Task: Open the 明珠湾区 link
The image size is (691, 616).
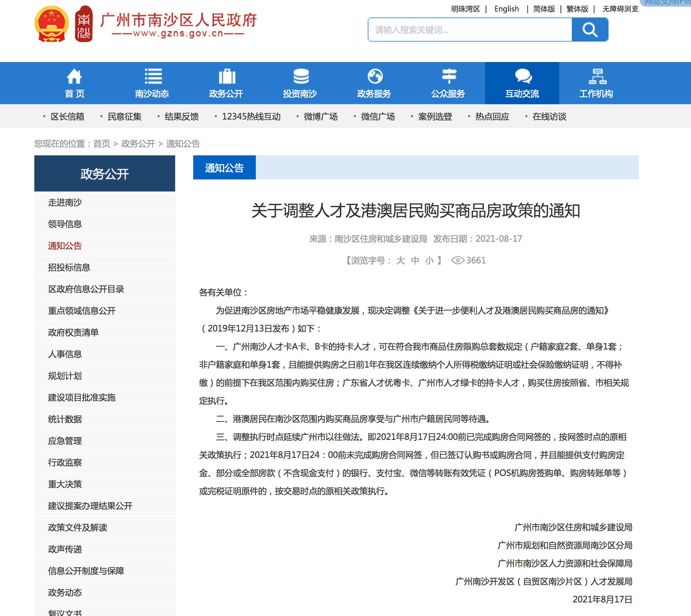Action: point(465,9)
